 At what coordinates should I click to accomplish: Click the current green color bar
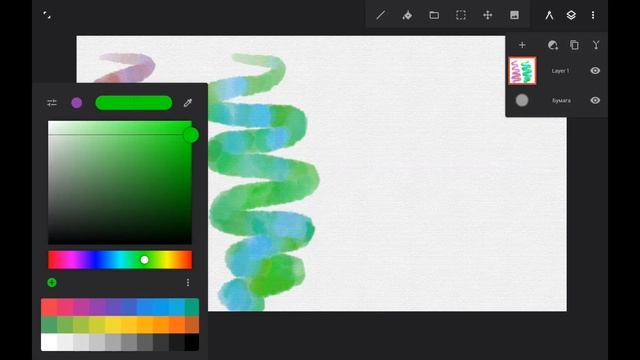[133, 103]
